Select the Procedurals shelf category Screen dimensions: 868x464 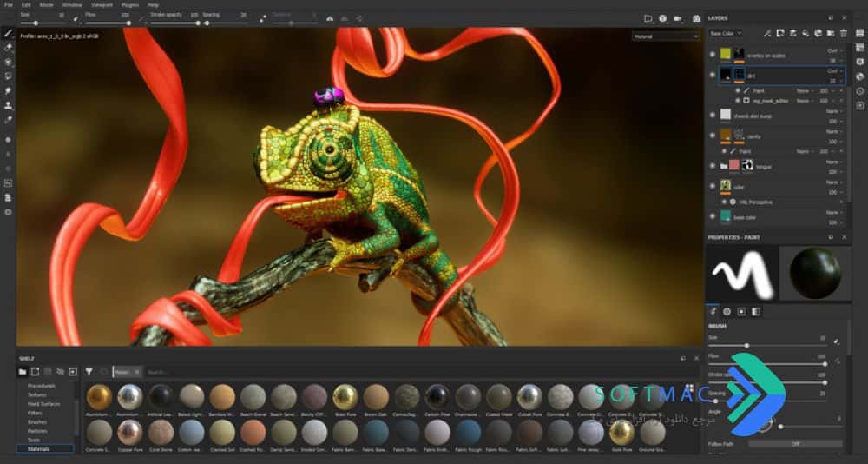point(42,385)
